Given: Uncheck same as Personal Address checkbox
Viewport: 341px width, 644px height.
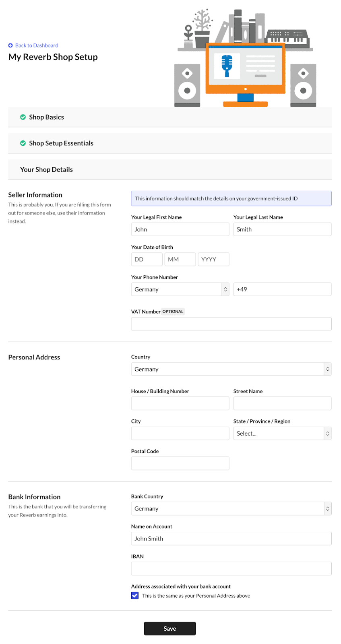Looking at the screenshot, I should tap(135, 596).
